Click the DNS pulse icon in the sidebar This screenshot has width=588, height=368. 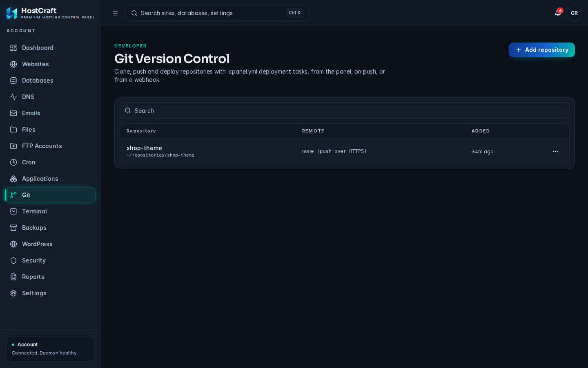13,97
